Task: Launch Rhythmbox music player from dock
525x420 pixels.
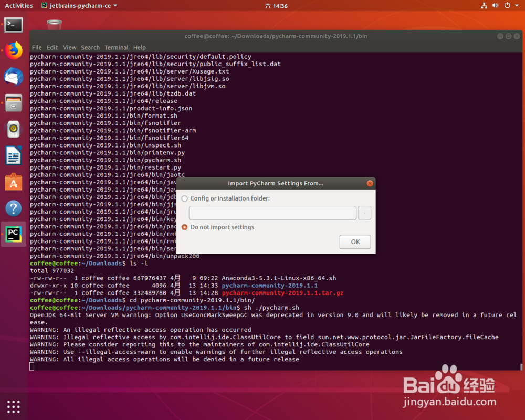Action: (14, 129)
